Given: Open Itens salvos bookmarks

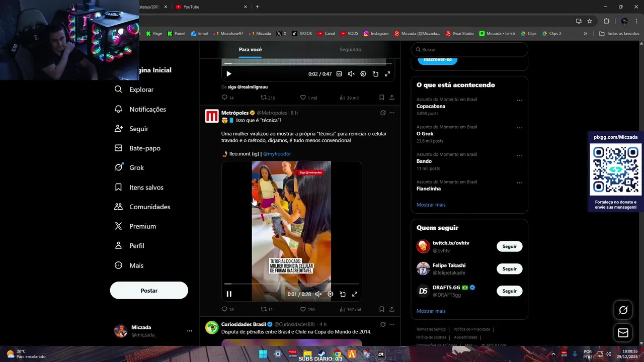Looking at the screenshot, I should click(x=139, y=187).
